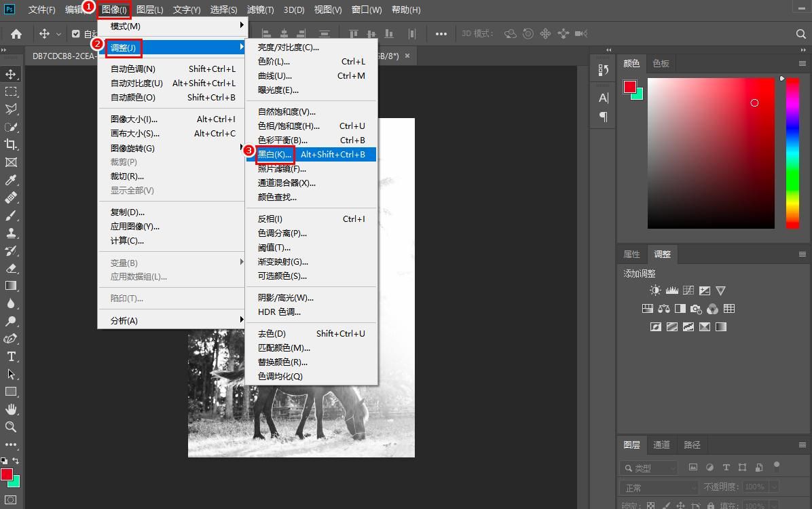Choose 黑白 from the adjustments submenu
Screen dimensions: 812x509
[274, 154]
